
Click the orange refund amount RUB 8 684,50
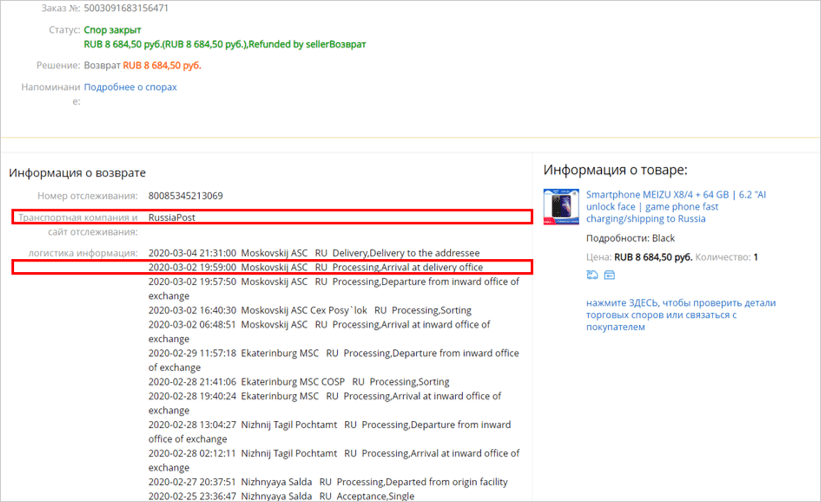162,65
